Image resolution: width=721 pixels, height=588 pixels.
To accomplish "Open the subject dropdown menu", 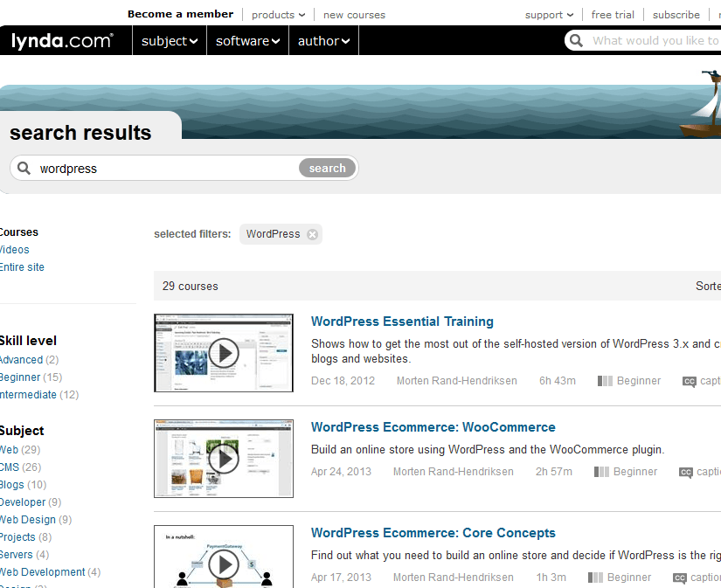I will tap(170, 41).
